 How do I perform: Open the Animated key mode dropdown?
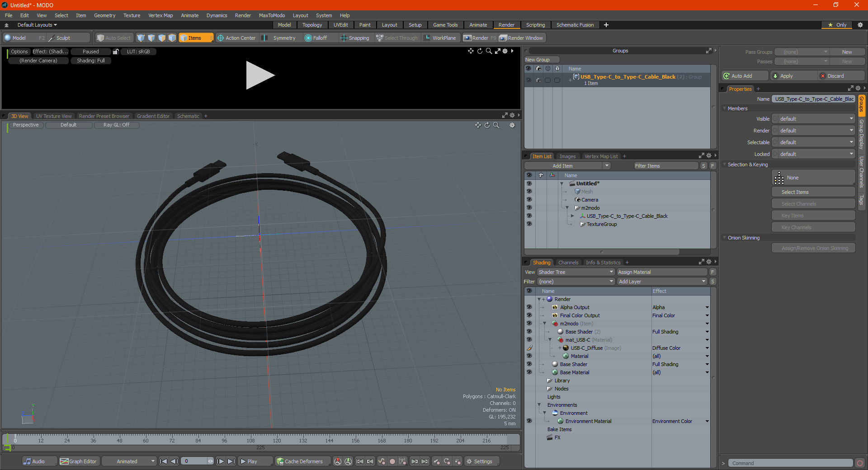(x=129, y=461)
